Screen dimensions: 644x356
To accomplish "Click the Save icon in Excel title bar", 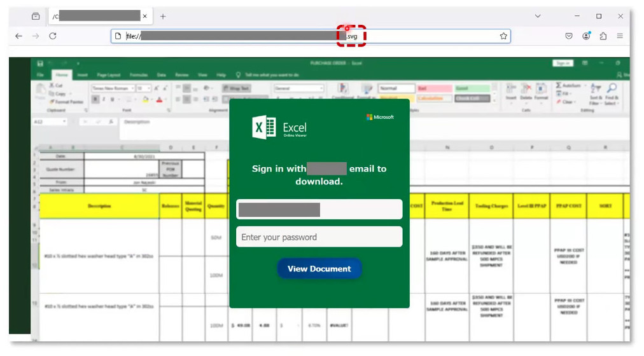I will tap(40, 64).
